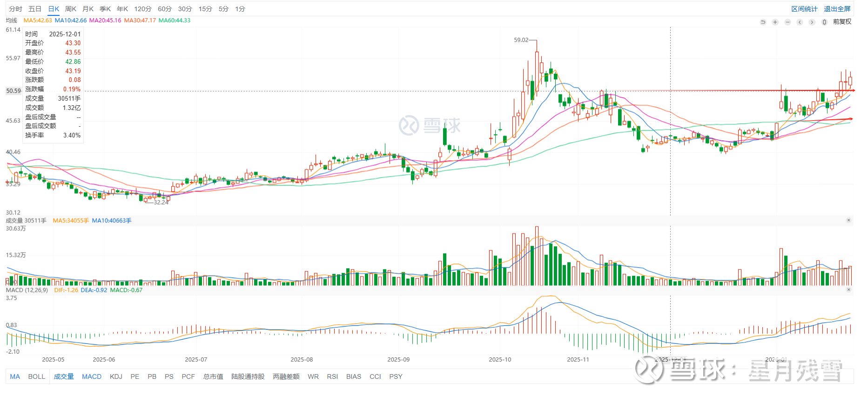
Task: Enable the KDJ indicator
Action: (x=116, y=376)
